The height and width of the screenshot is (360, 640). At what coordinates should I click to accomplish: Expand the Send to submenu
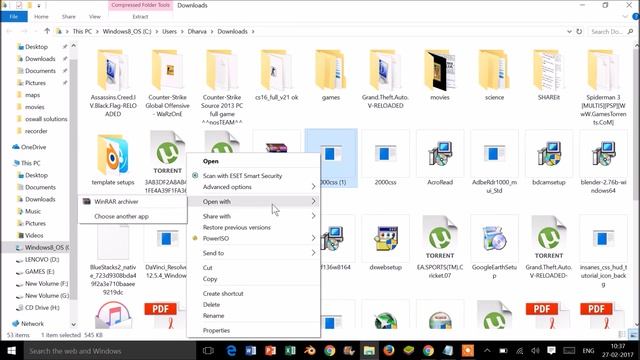pos(313,253)
